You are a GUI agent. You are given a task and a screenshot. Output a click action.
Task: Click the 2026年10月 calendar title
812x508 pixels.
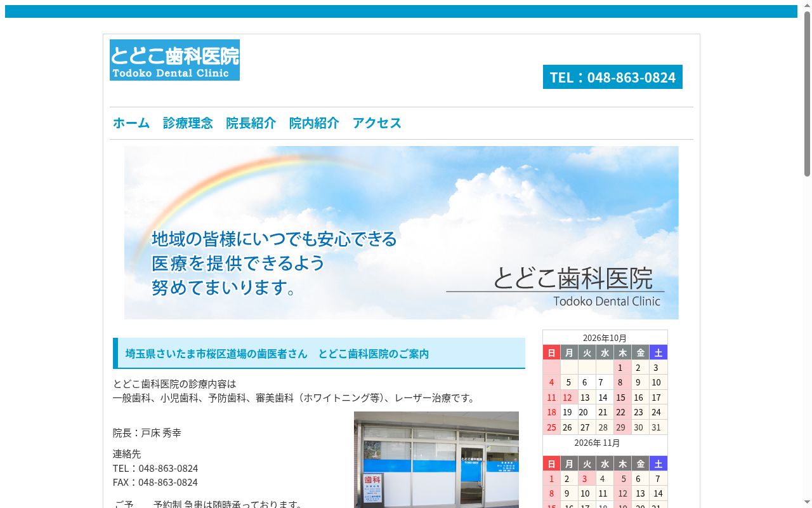tap(605, 338)
